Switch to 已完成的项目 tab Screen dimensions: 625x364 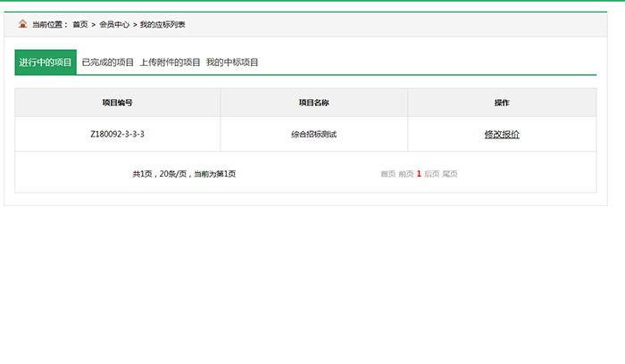coord(108,62)
